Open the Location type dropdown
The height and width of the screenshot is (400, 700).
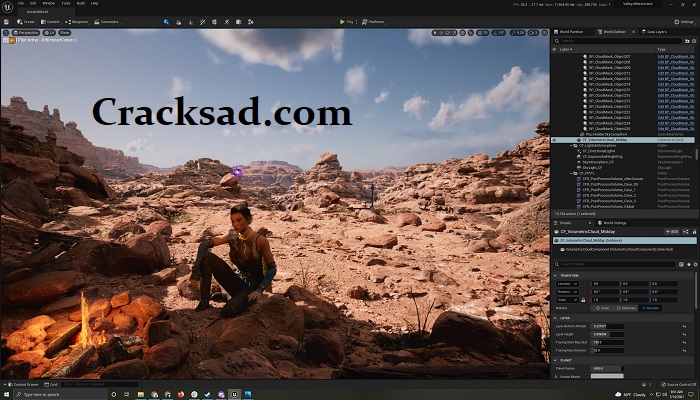pos(567,284)
